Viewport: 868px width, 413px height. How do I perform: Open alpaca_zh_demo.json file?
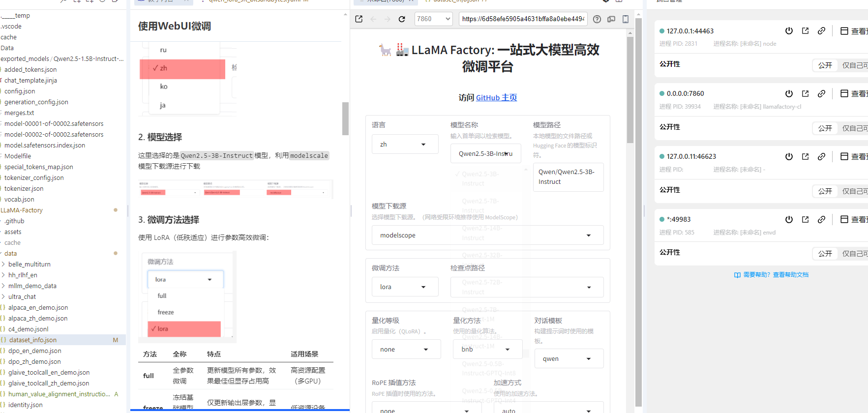coord(38,318)
